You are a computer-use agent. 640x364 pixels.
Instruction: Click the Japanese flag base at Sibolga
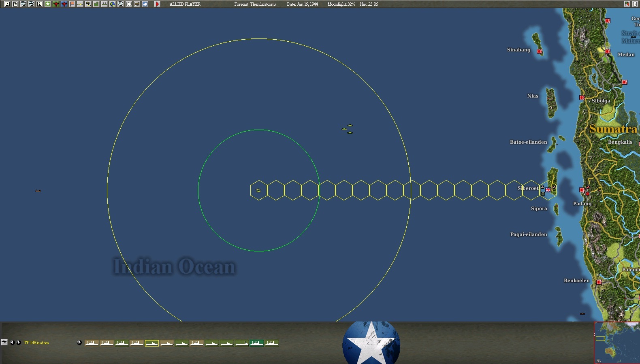(x=582, y=98)
